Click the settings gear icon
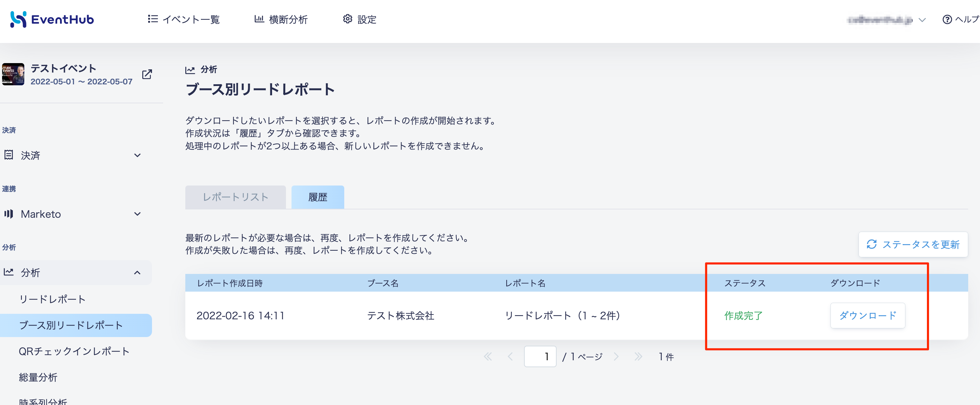This screenshot has height=405, width=980. tap(347, 19)
